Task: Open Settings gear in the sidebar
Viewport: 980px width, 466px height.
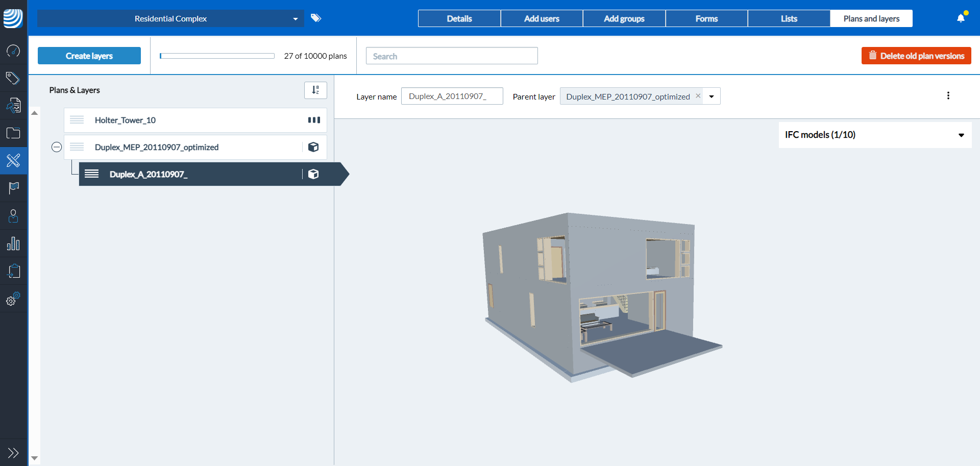Action: pyautogui.click(x=13, y=299)
